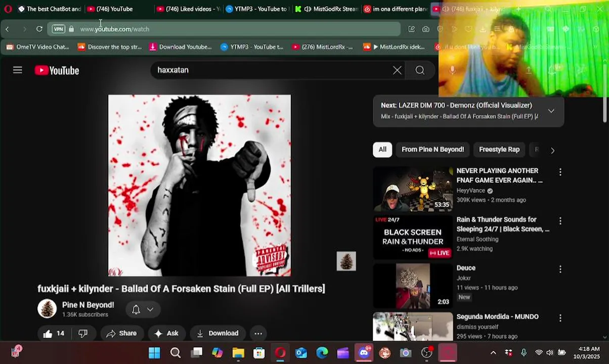Open options for Segunda Mordida video
The height and width of the screenshot is (364, 609).
560,318
